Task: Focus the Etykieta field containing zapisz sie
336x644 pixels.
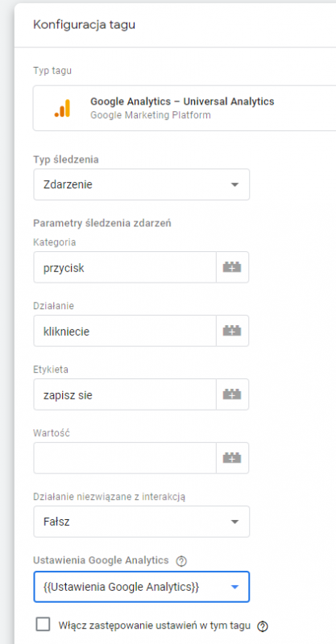Action: click(125, 394)
